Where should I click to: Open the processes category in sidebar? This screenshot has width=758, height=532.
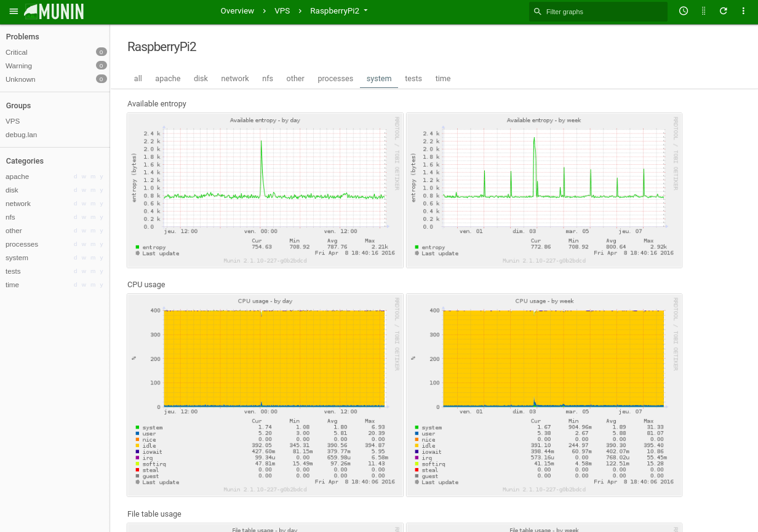[22, 244]
